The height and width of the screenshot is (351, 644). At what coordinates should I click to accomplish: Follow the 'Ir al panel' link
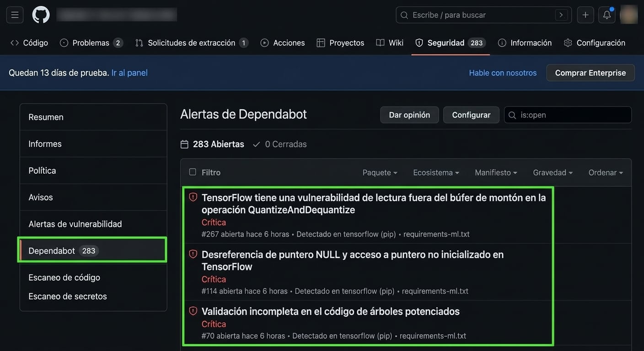[x=129, y=73]
